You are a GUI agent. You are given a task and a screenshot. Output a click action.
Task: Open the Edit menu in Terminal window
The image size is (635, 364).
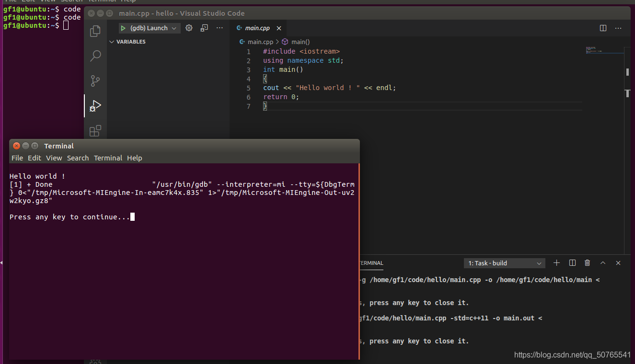[x=35, y=158]
